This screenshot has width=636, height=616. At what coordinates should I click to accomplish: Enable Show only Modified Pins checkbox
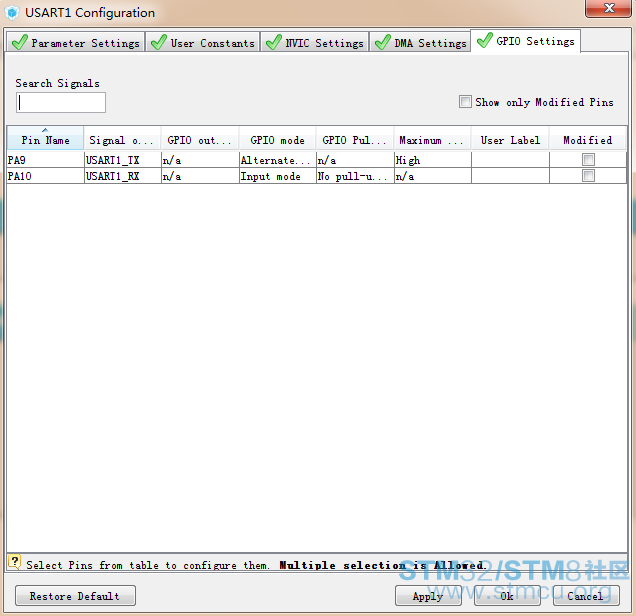tap(465, 101)
